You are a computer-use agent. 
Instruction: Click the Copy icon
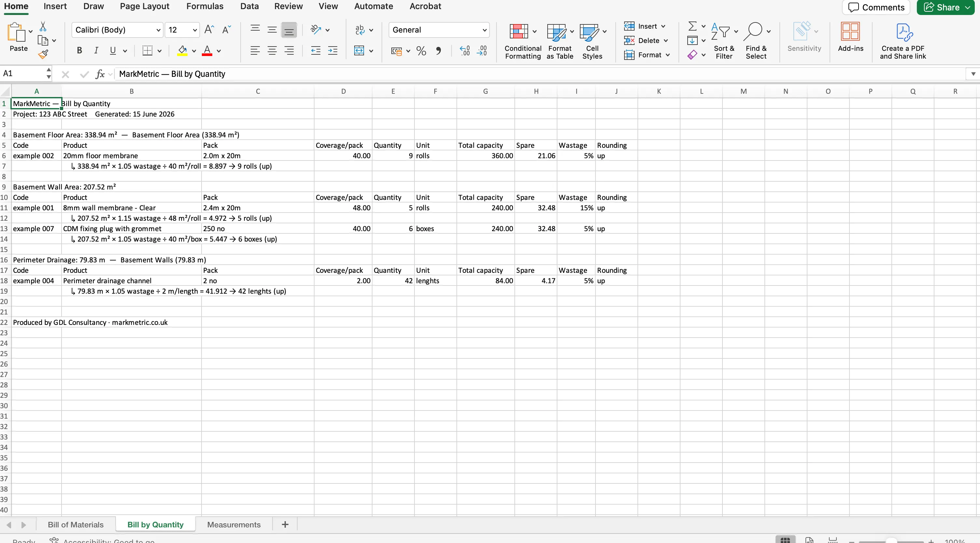(43, 40)
